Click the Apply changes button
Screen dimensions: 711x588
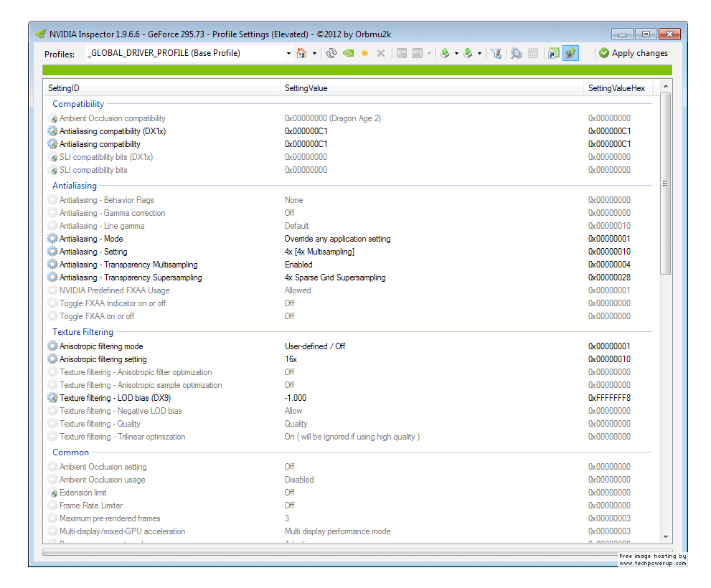click(x=634, y=53)
